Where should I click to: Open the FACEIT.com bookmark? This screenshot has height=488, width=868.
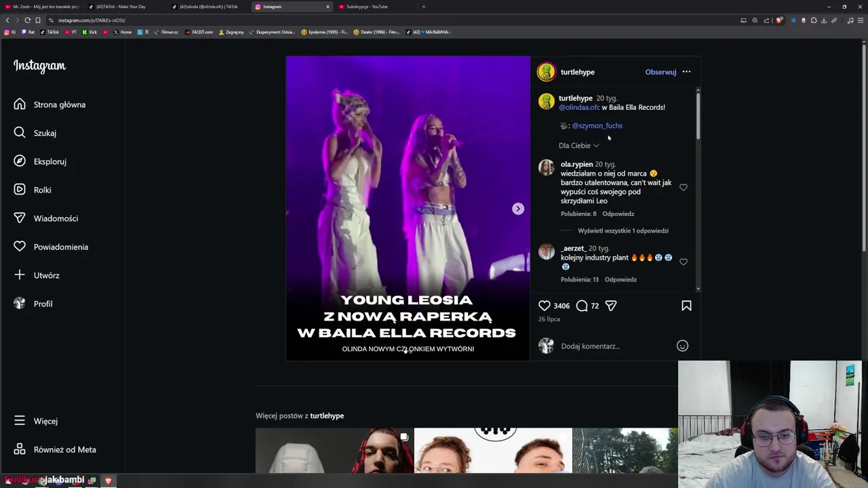click(199, 32)
